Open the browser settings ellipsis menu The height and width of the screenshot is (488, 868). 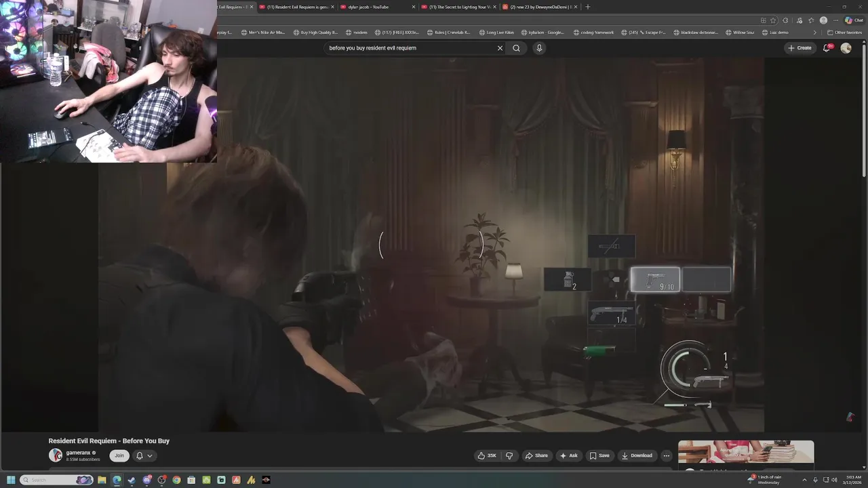(x=835, y=20)
